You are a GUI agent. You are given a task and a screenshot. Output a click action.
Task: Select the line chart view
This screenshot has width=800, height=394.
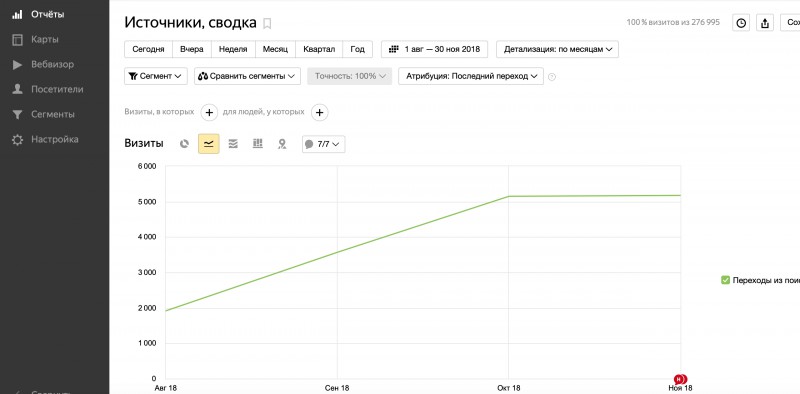point(209,144)
